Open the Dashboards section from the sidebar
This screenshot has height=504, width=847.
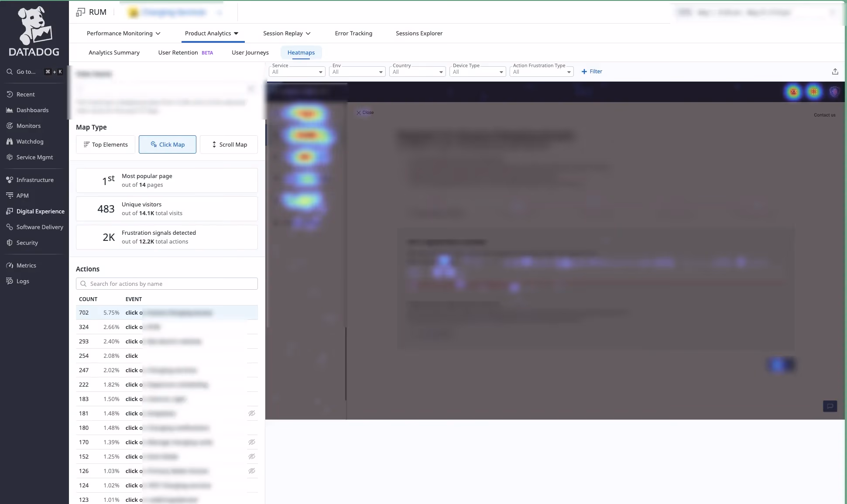point(32,110)
